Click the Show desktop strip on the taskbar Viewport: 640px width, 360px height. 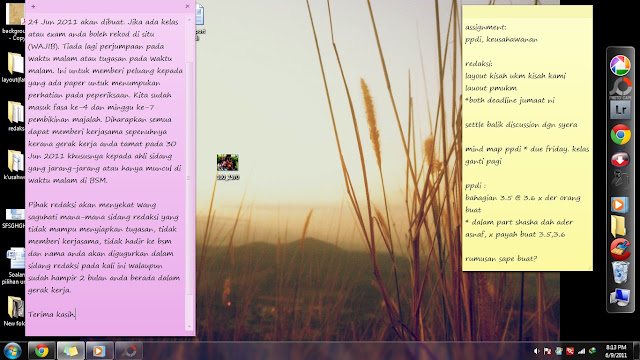637,351
